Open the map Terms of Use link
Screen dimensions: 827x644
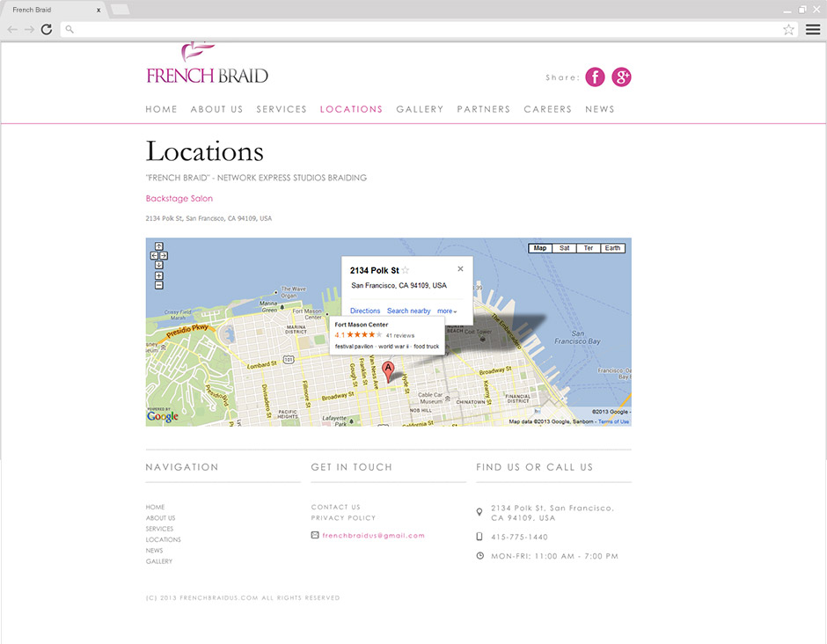pyautogui.click(x=613, y=422)
